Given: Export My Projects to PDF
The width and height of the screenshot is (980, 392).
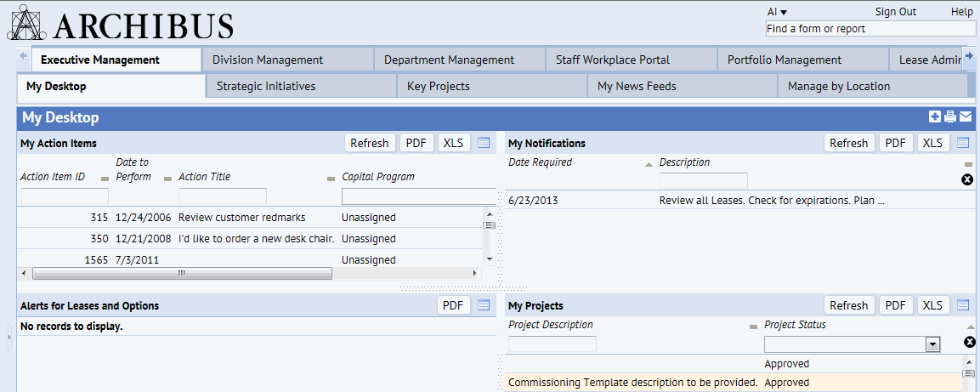Looking at the screenshot, I should [x=896, y=305].
